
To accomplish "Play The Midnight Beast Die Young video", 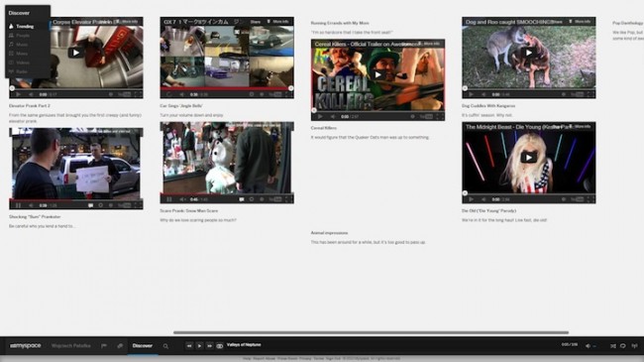I will (529, 158).
